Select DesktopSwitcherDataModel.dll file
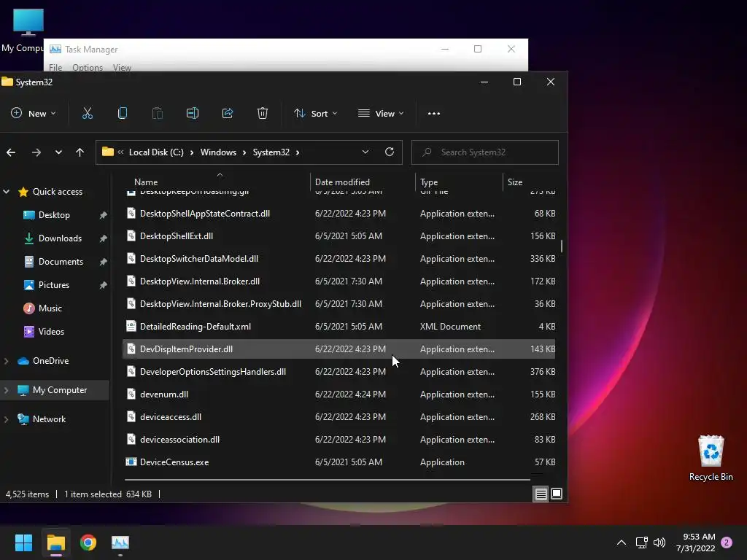 click(338, 259)
